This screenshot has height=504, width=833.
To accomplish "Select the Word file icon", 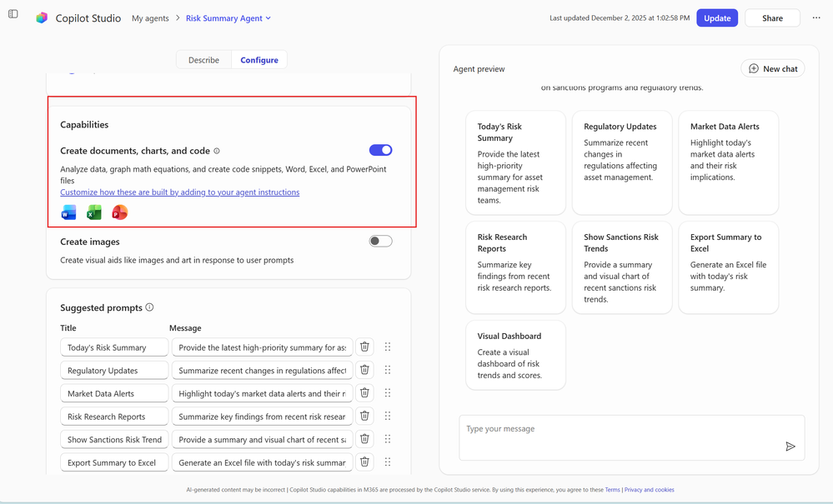I will click(68, 212).
